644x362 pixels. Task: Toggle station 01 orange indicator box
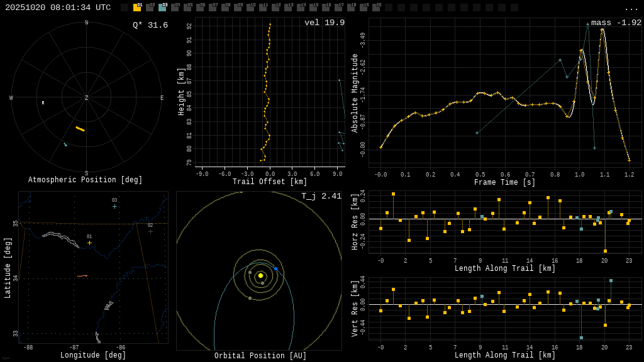click(x=137, y=8)
